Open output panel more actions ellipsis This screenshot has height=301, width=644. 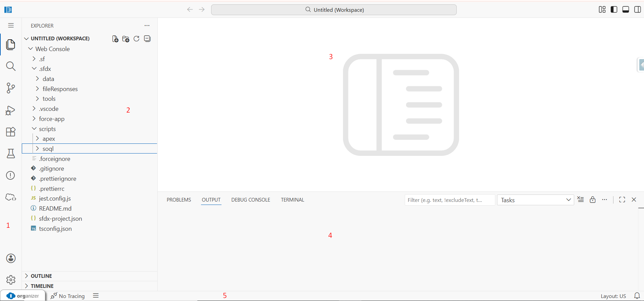605,200
